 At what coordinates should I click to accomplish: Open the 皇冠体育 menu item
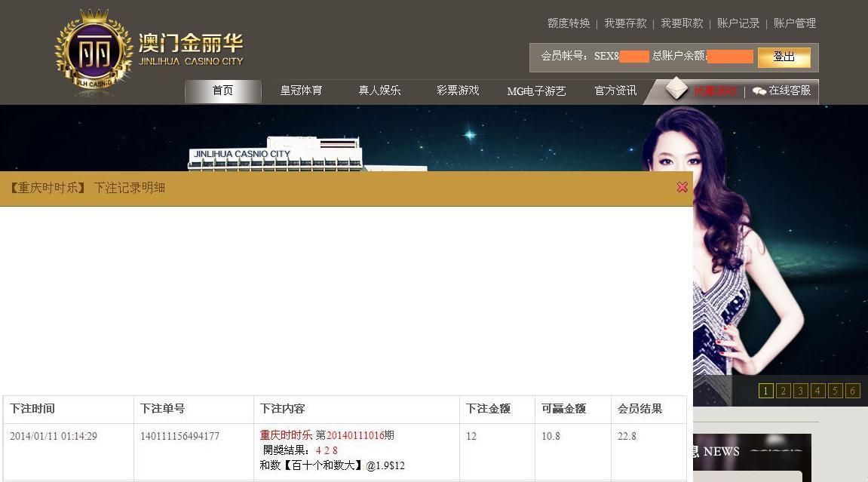click(301, 91)
